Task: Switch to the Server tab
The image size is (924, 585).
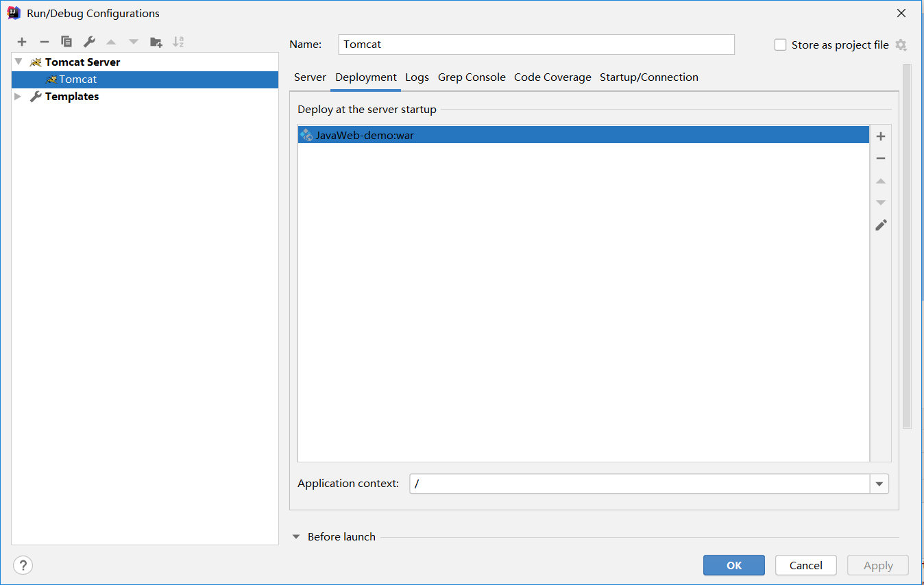Action: (x=310, y=77)
